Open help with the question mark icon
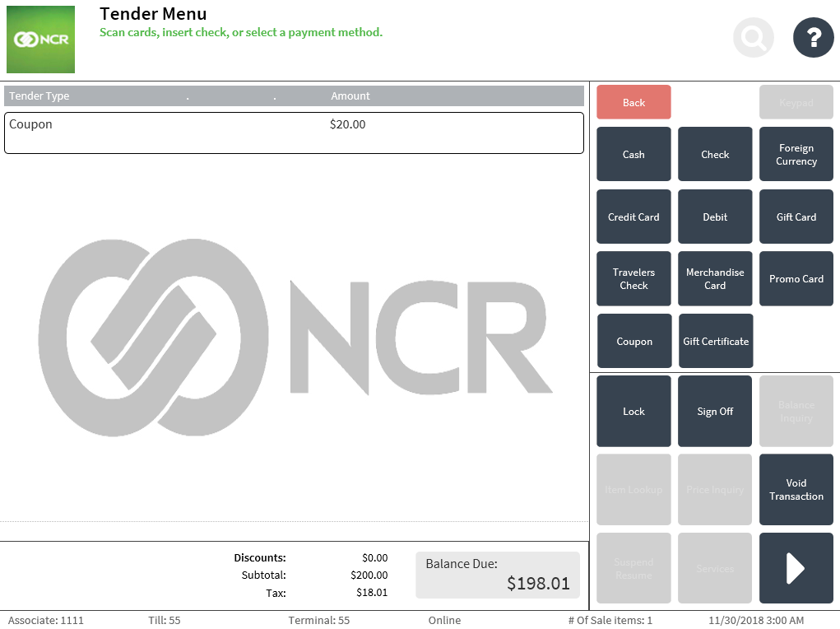 (813, 38)
